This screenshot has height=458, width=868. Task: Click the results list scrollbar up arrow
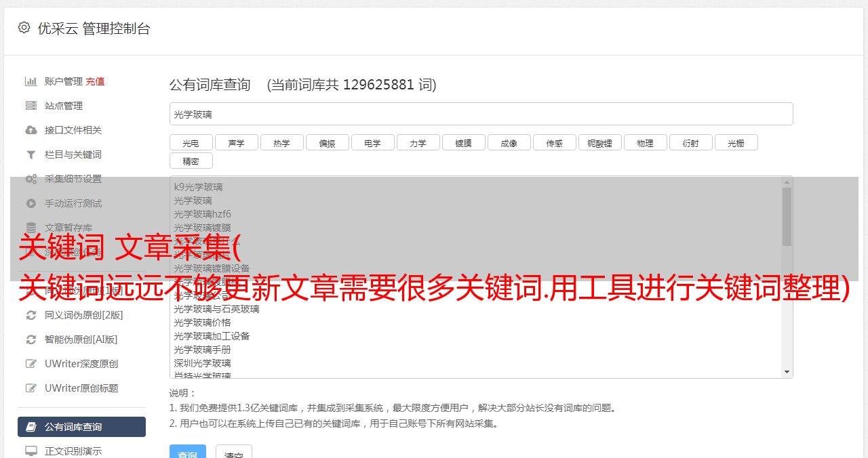[787, 182]
